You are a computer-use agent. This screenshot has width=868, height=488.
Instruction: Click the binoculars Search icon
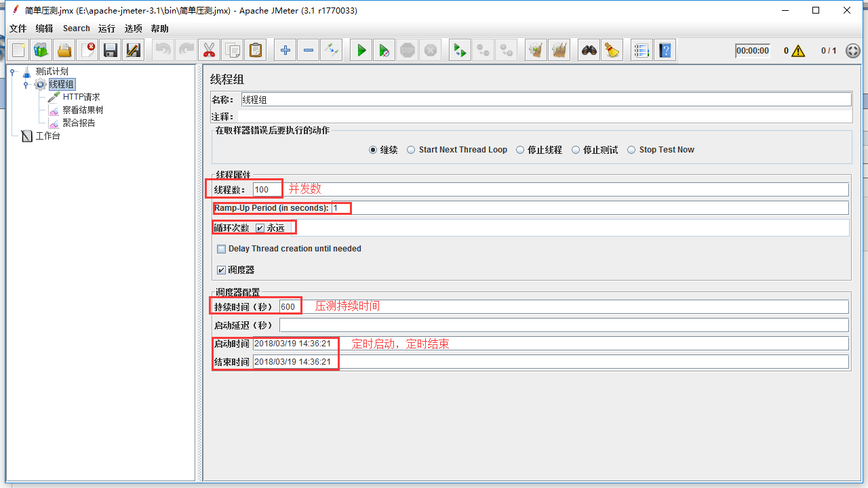tap(589, 50)
